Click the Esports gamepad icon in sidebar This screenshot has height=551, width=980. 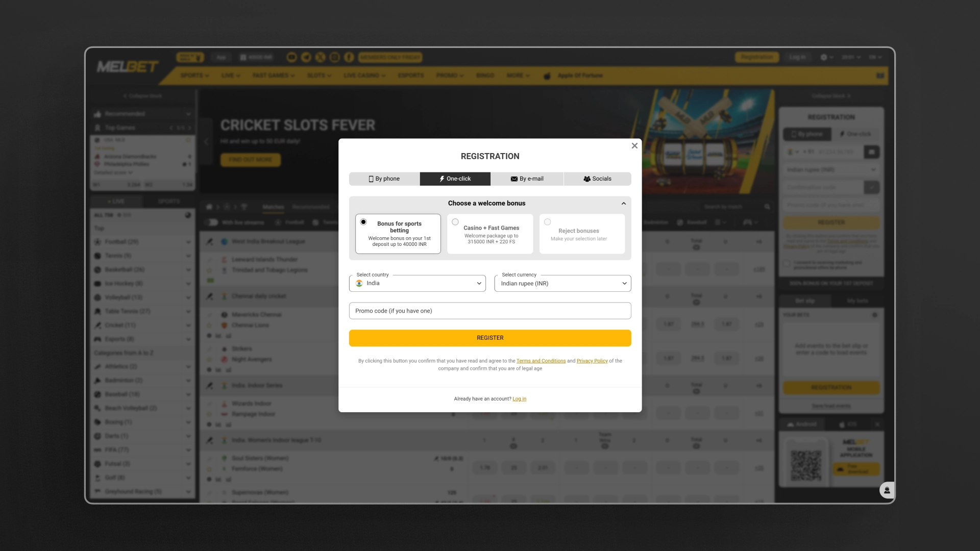(97, 339)
